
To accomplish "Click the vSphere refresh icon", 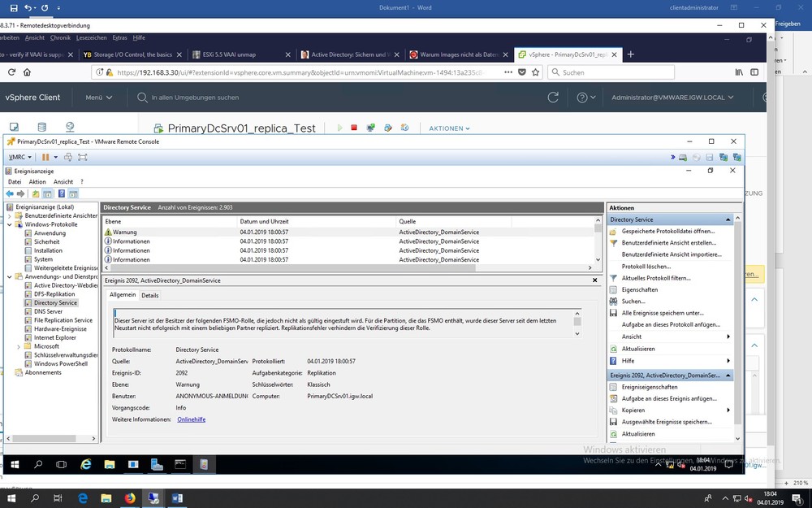I will pos(553,98).
